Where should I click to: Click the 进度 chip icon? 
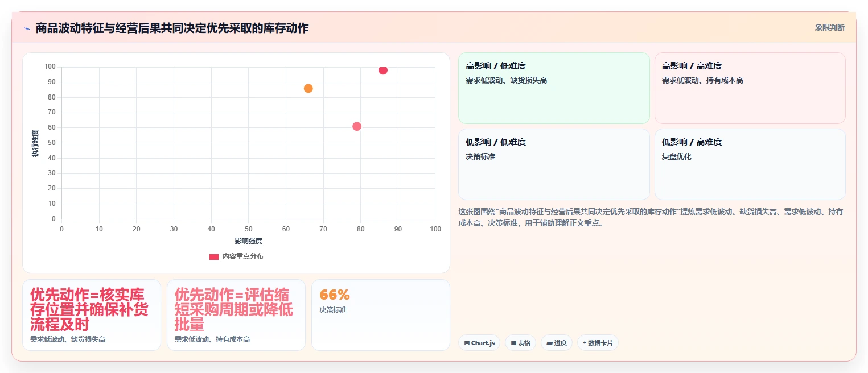[x=549, y=343]
